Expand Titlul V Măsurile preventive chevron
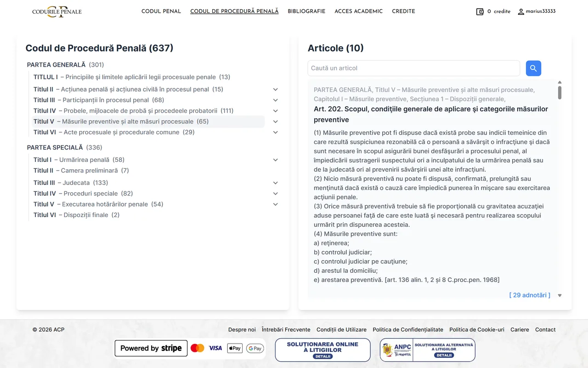The height and width of the screenshot is (368, 588). (x=276, y=121)
